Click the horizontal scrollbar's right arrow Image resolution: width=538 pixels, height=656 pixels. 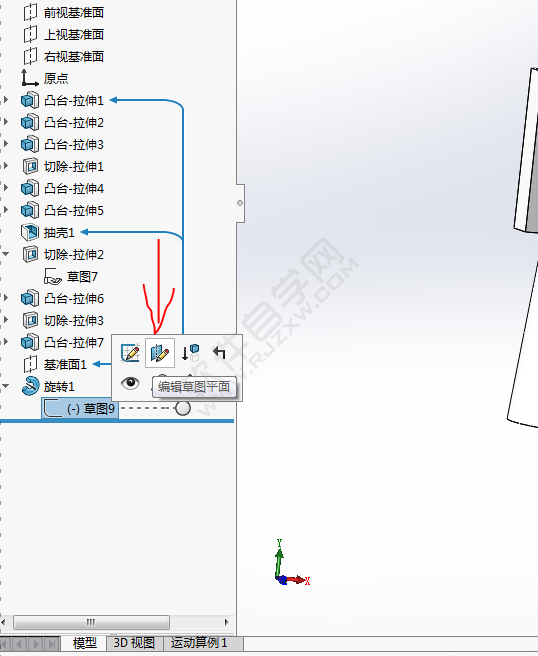click(226, 622)
